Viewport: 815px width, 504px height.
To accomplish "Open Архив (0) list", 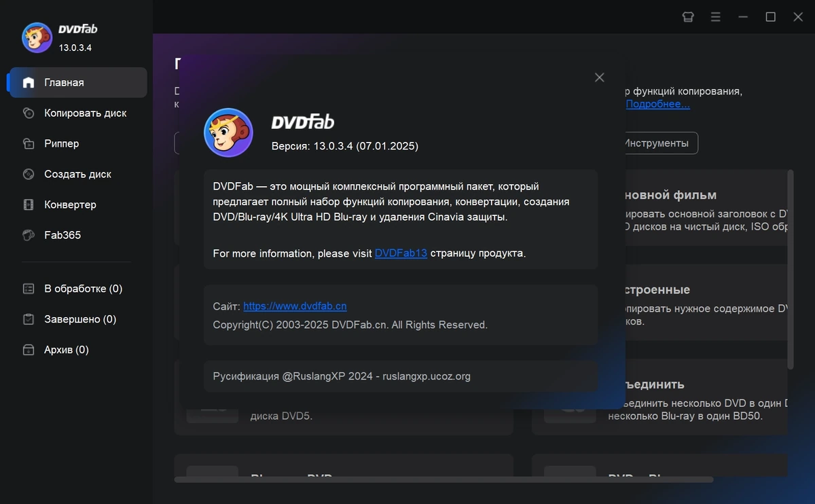I will point(77,350).
